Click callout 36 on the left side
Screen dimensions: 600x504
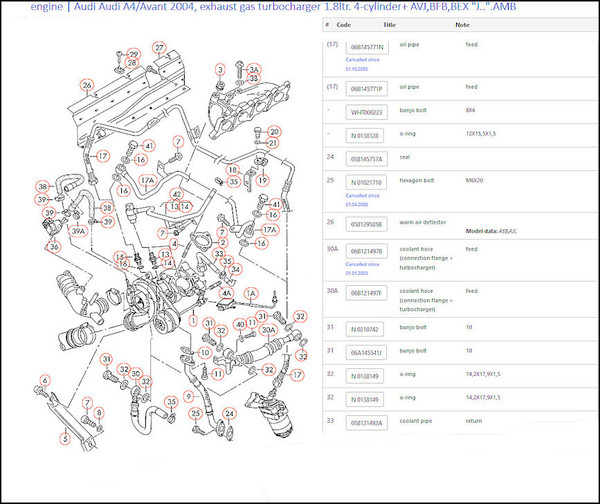(53, 245)
